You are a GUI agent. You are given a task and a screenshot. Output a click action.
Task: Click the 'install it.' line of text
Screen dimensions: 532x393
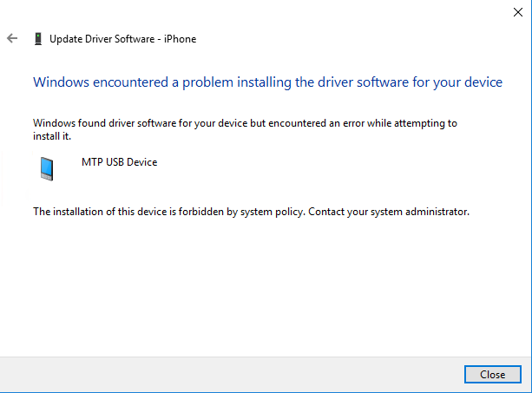pos(52,136)
